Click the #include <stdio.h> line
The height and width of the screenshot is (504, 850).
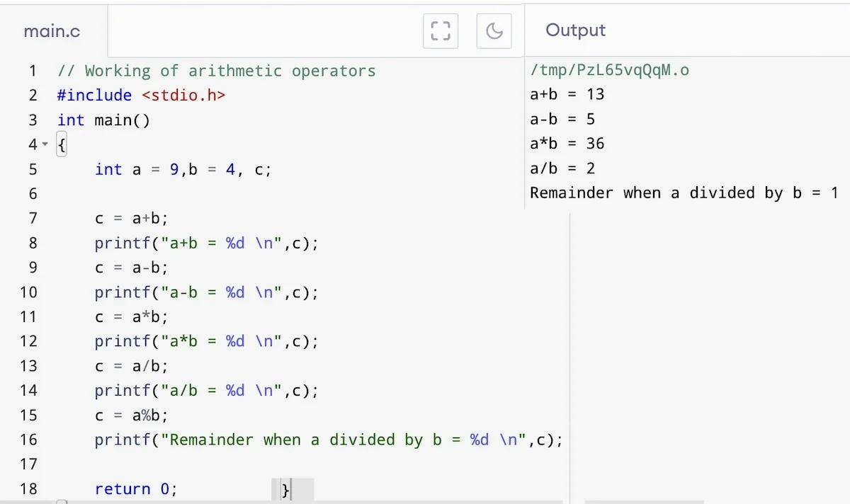[x=141, y=96]
